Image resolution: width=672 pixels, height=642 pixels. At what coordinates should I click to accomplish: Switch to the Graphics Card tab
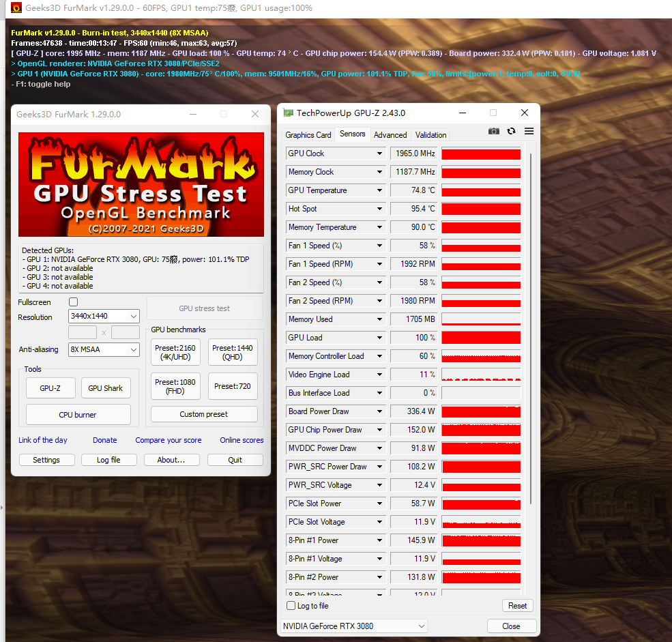click(x=308, y=135)
